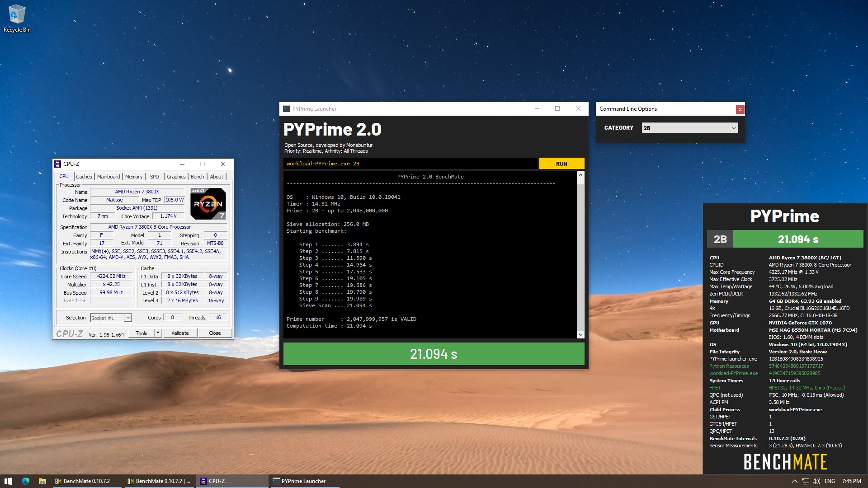Click the PYPrime console scroll up arrow
This screenshot has height=488, width=868.
click(x=580, y=175)
